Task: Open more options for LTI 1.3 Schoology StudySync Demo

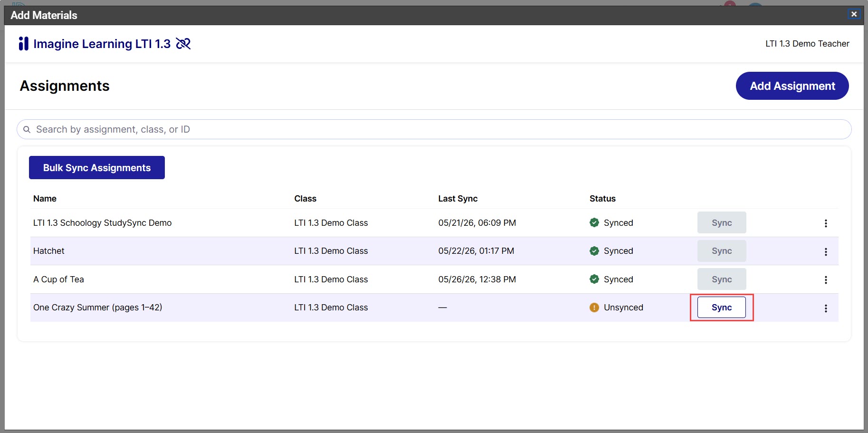Action: tap(826, 223)
